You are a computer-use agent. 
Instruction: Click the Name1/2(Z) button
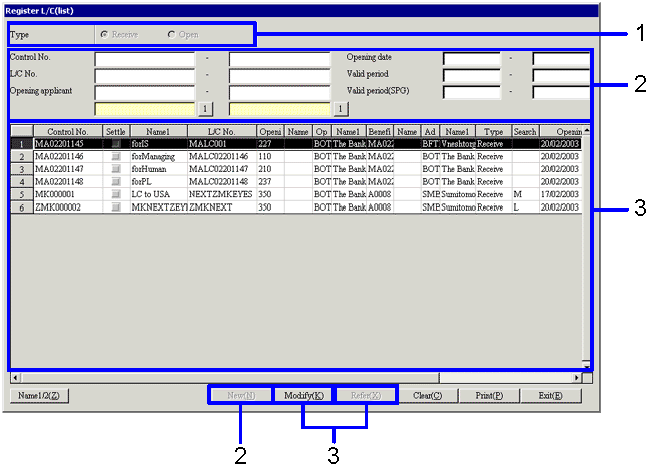pos(39,395)
